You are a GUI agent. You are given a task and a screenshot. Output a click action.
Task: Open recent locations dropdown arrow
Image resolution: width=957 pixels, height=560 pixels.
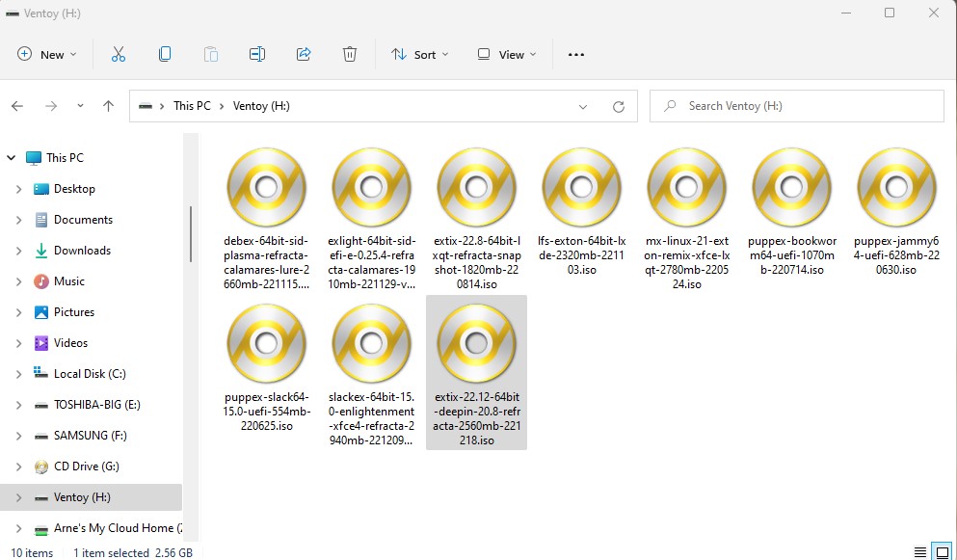(80, 106)
